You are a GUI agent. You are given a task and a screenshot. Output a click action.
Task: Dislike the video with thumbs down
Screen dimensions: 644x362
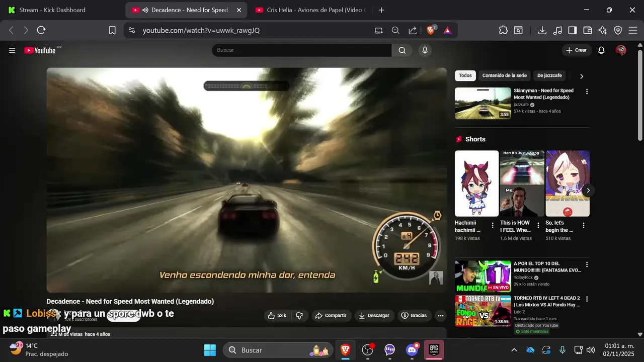click(x=299, y=316)
